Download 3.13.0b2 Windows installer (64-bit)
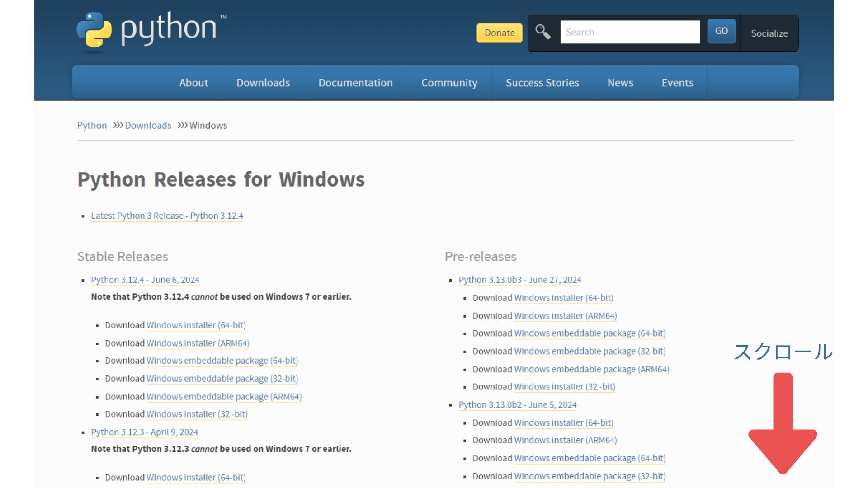The width and height of the screenshot is (868, 488). pos(564,423)
